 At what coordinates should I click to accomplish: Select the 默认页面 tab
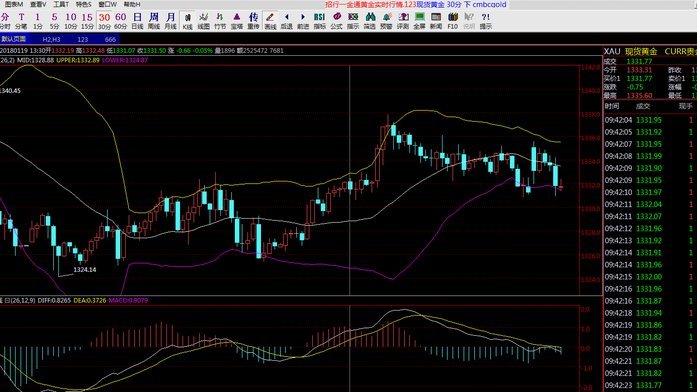pyautogui.click(x=13, y=39)
